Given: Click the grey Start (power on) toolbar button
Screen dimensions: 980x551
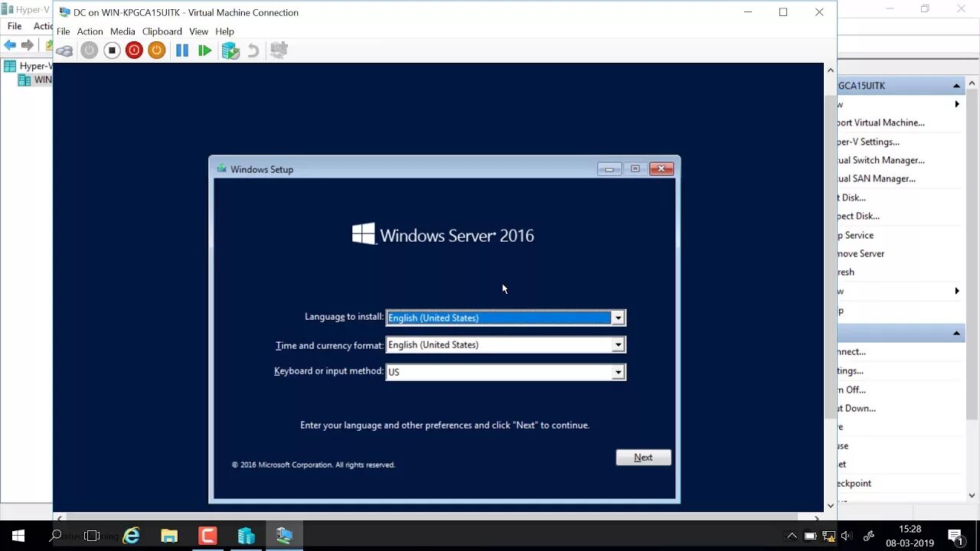Looking at the screenshot, I should pos(90,51).
